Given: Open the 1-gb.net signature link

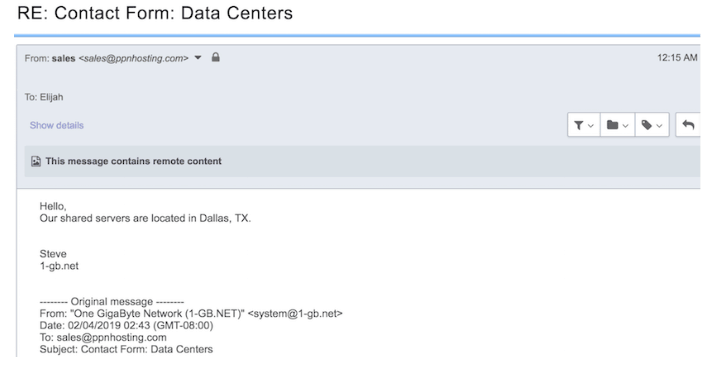Looking at the screenshot, I should [x=59, y=266].
